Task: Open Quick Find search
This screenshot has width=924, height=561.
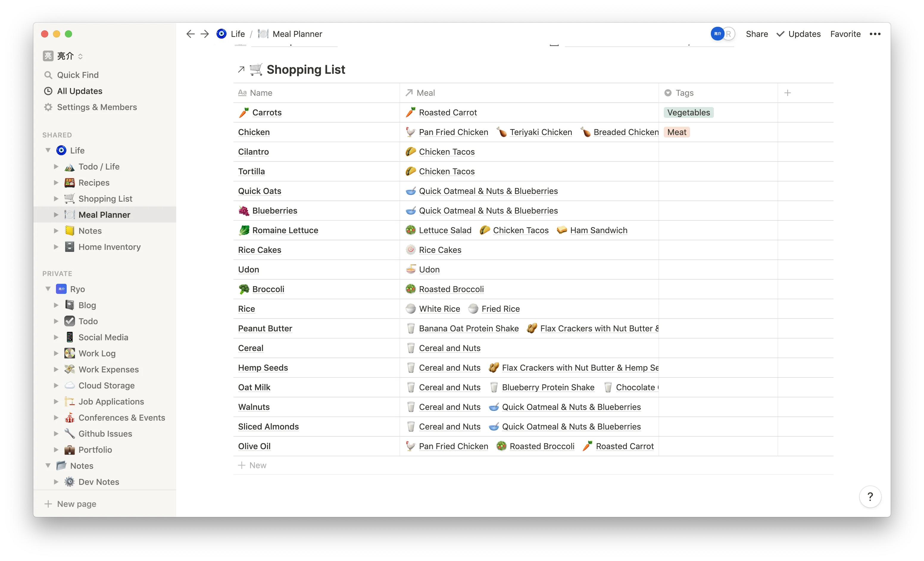Action: [77, 75]
